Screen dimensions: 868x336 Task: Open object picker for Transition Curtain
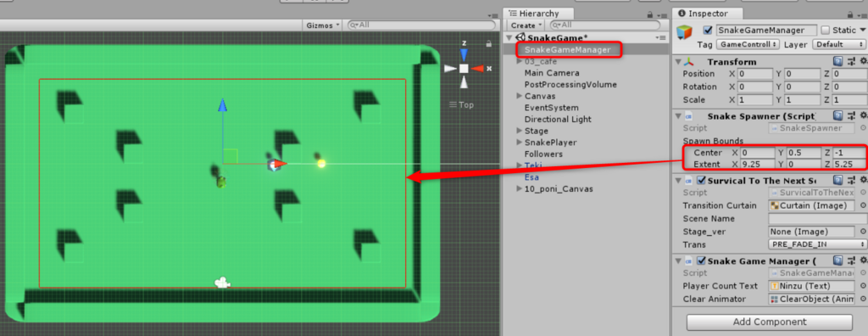point(863,205)
